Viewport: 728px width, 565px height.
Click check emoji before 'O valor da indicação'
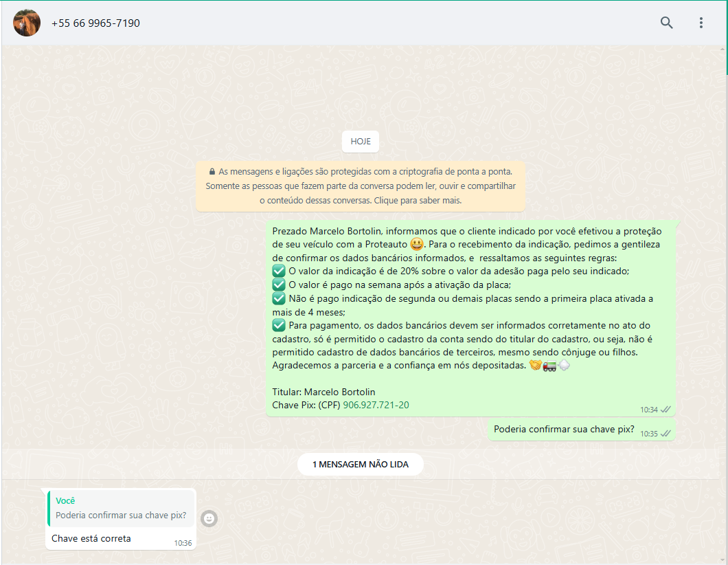279,271
